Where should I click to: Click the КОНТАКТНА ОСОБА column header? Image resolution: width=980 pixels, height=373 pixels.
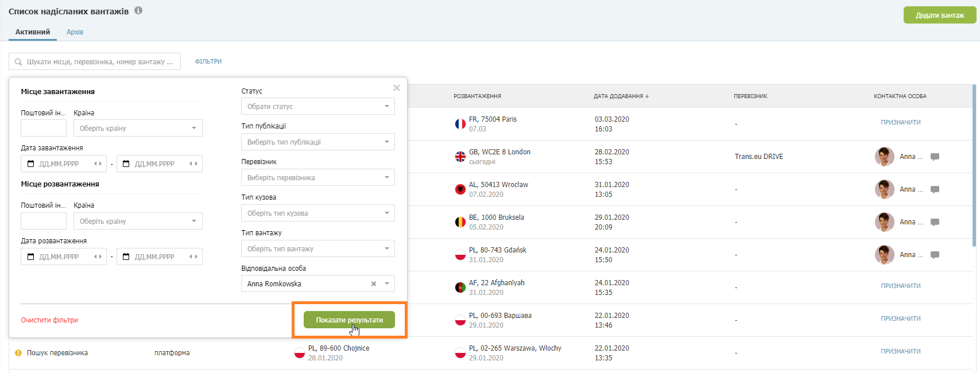point(900,96)
